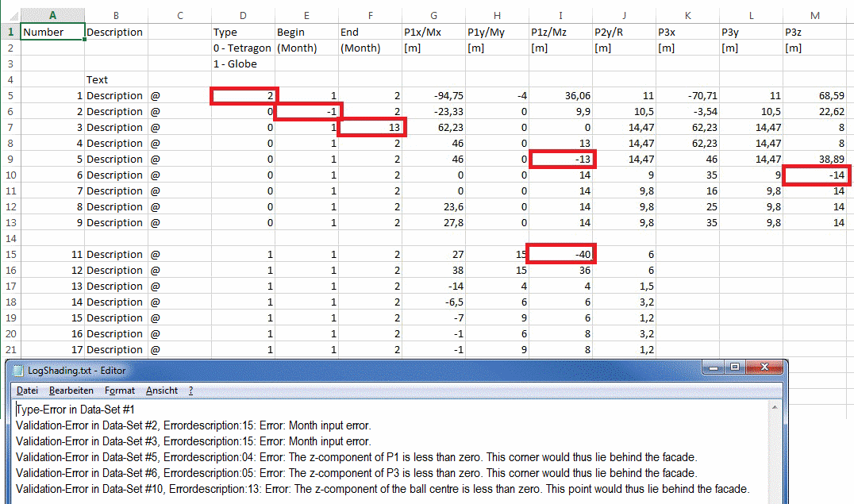Viewport: 854px width, 504px height.
Task: Select row 5 header
Action: coord(10,96)
